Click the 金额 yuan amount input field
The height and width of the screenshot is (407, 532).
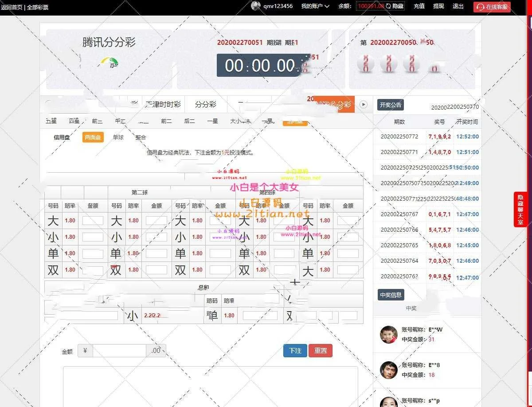(119, 351)
